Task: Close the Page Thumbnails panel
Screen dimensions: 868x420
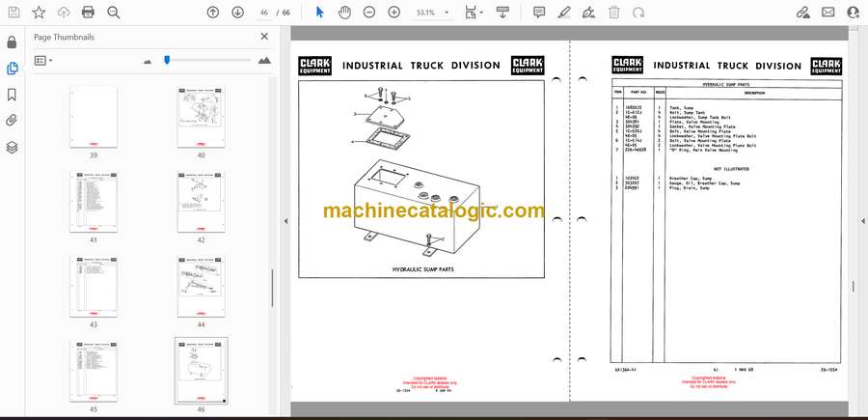Action: point(264,37)
